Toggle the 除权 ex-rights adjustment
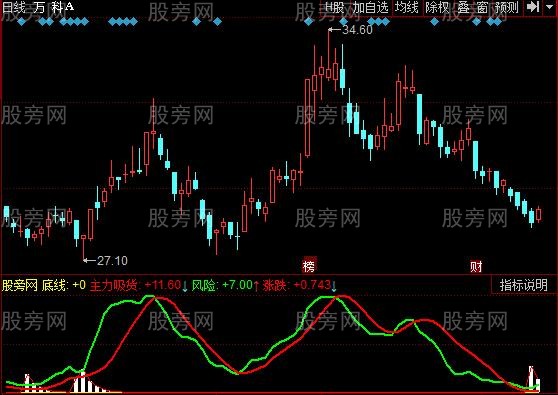This screenshot has height=395, width=558. [438, 7]
